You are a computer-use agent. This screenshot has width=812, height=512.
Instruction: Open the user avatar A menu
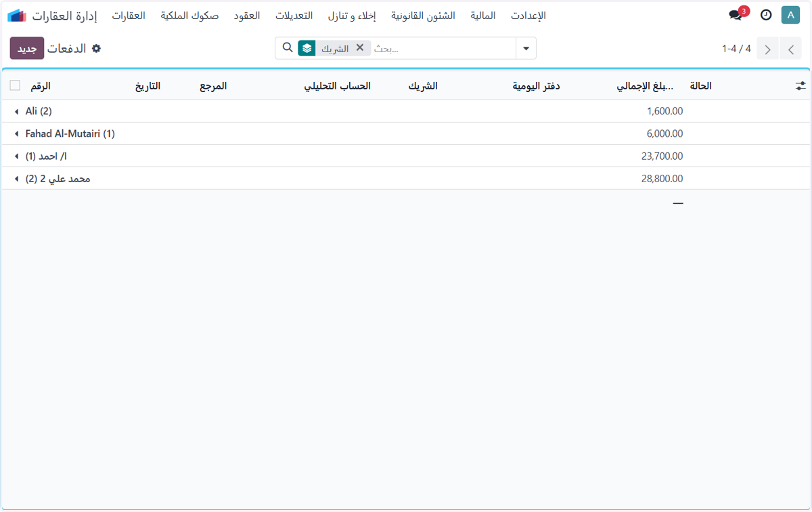click(x=790, y=15)
